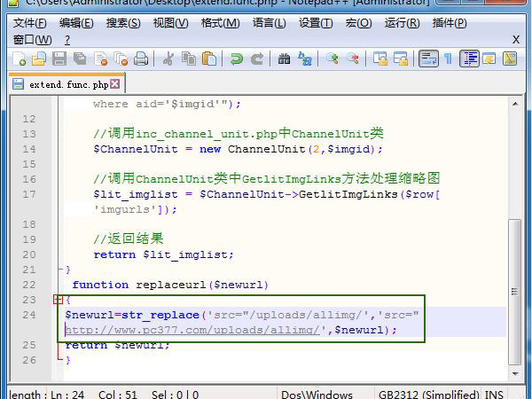Open the 编辑(E) menu

coord(76,23)
